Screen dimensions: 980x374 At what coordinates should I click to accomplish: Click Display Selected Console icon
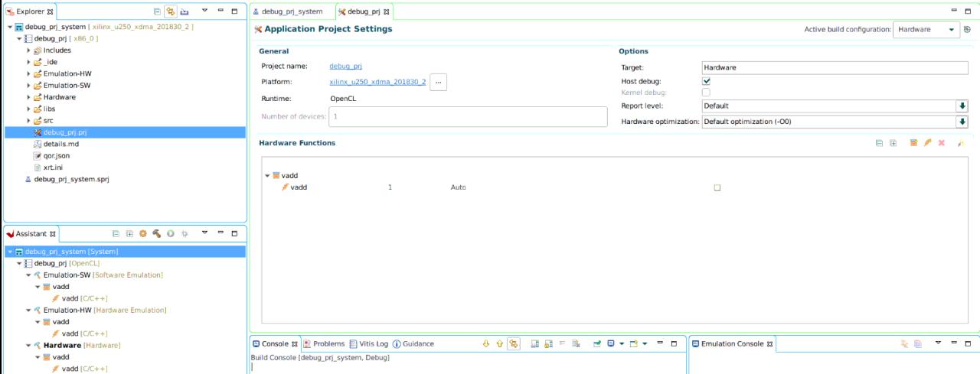[611, 344]
